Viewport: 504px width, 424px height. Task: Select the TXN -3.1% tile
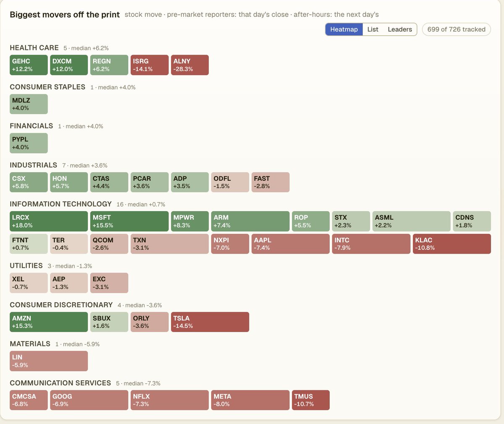coord(170,244)
